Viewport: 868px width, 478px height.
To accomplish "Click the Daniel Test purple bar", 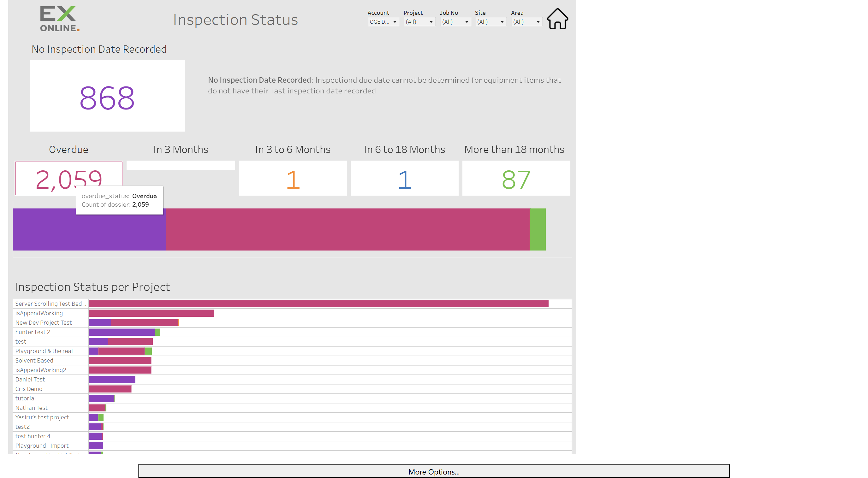I will point(112,379).
